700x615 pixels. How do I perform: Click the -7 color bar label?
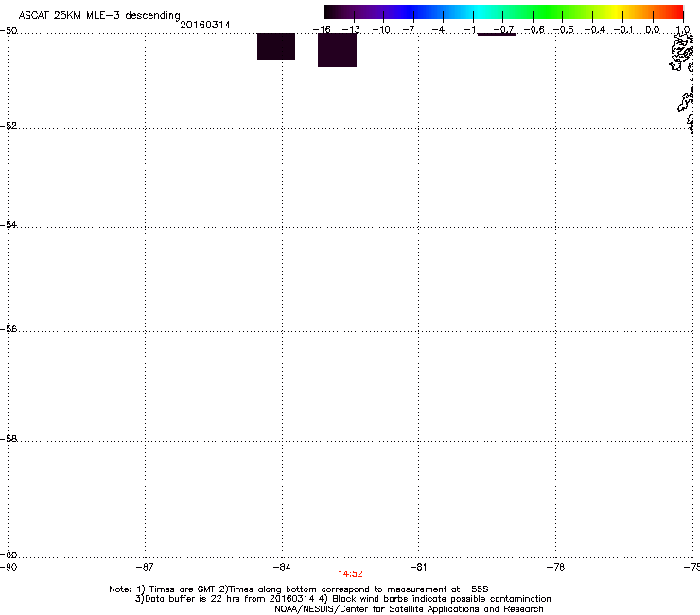pos(408,30)
